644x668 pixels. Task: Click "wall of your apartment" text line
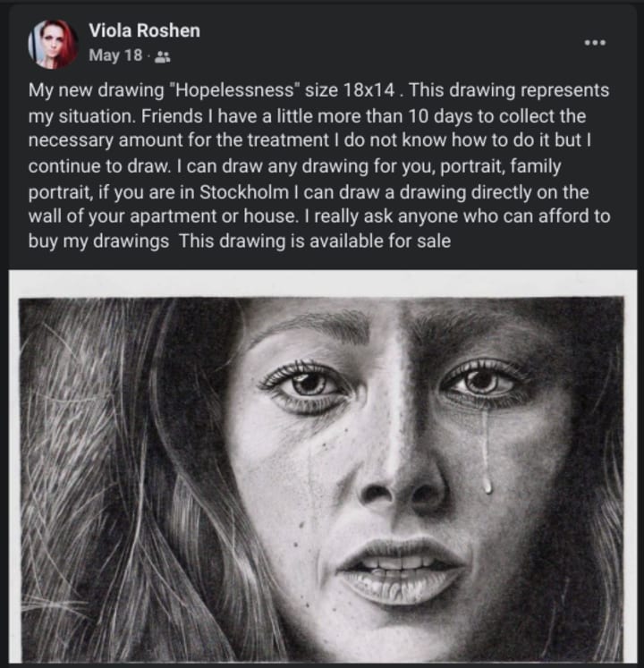(123, 216)
